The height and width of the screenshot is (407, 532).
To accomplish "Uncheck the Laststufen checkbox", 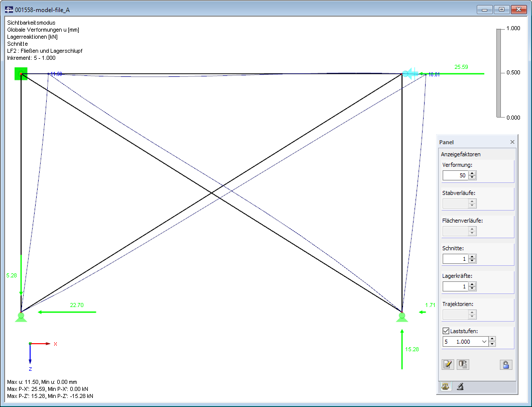I will pyautogui.click(x=446, y=331).
